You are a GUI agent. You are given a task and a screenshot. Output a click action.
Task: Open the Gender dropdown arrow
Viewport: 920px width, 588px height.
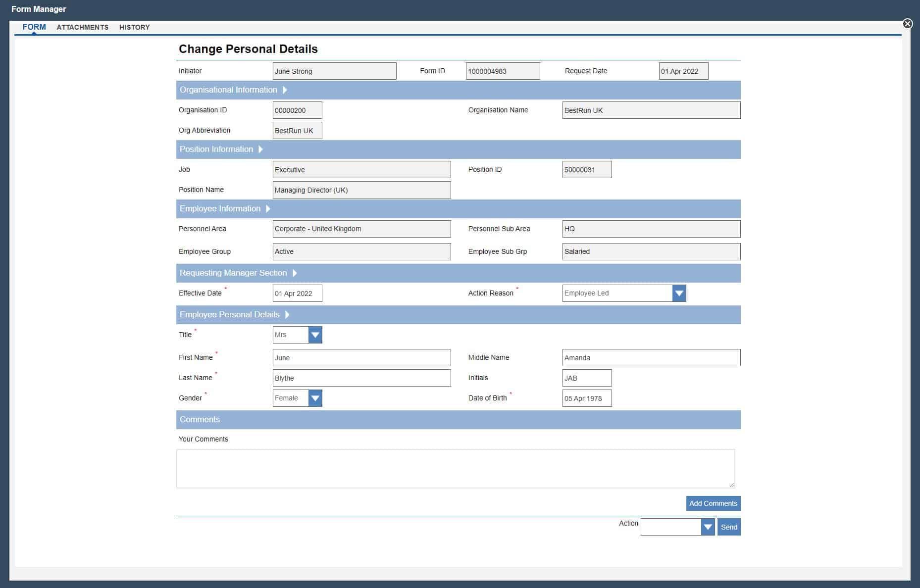tap(315, 398)
